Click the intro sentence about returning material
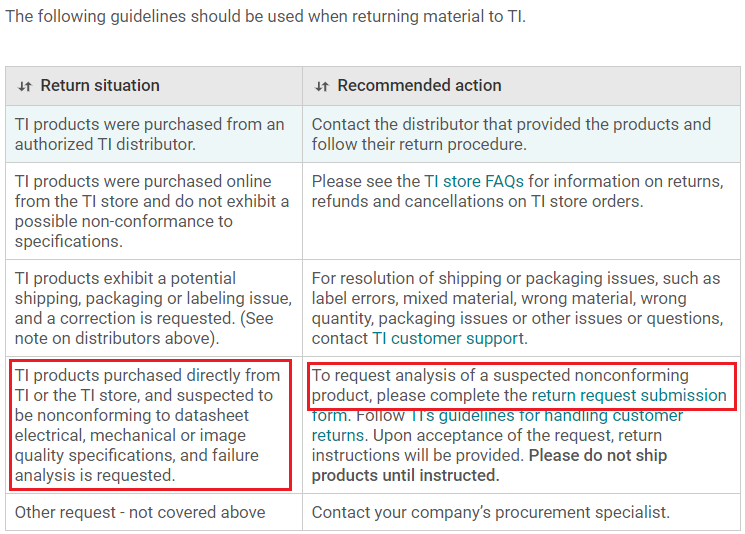This screenshot has height=534, width=745. pyautogui.click(x=264, y=16)
